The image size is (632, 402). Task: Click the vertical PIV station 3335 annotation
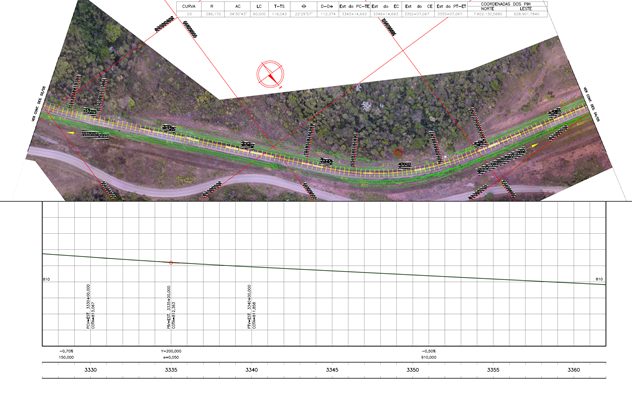point(171,308)
